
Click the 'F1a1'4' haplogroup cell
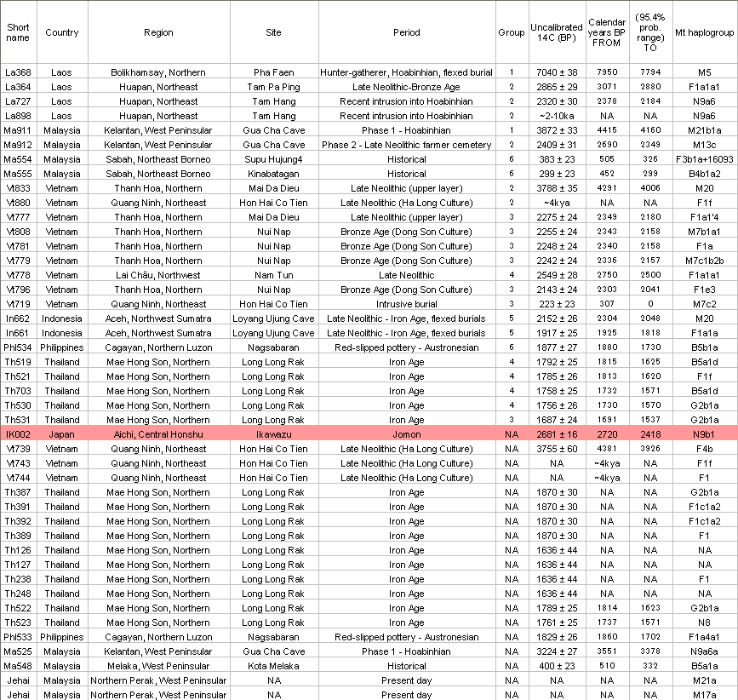point(705,217)
